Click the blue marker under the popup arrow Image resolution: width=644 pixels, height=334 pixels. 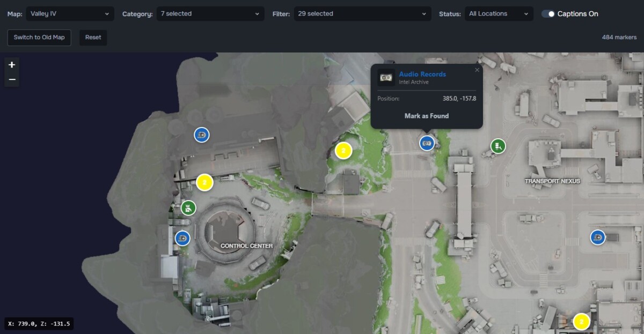(427, 143)
